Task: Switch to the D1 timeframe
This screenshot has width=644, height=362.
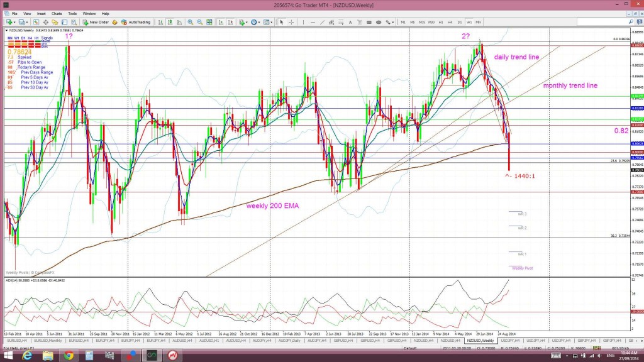Action: (460, 22)
